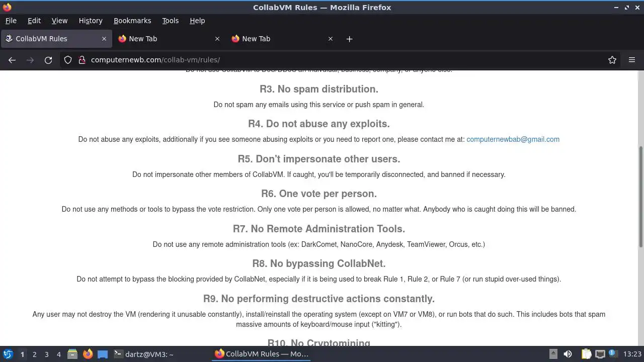Close the second New Tab
Image resolution: width=644 pixels, height=362 pixels.
coord(217,39)
